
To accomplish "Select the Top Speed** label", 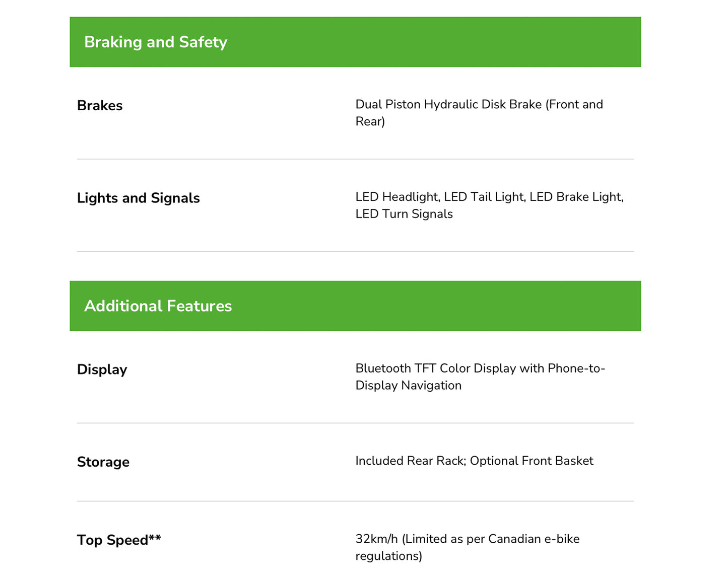I will 119,540.
